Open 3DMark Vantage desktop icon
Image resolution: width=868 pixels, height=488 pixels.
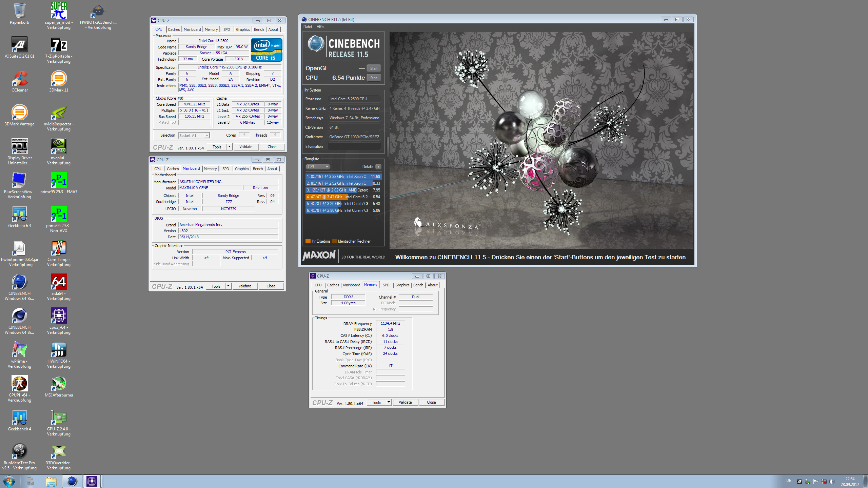19,115
